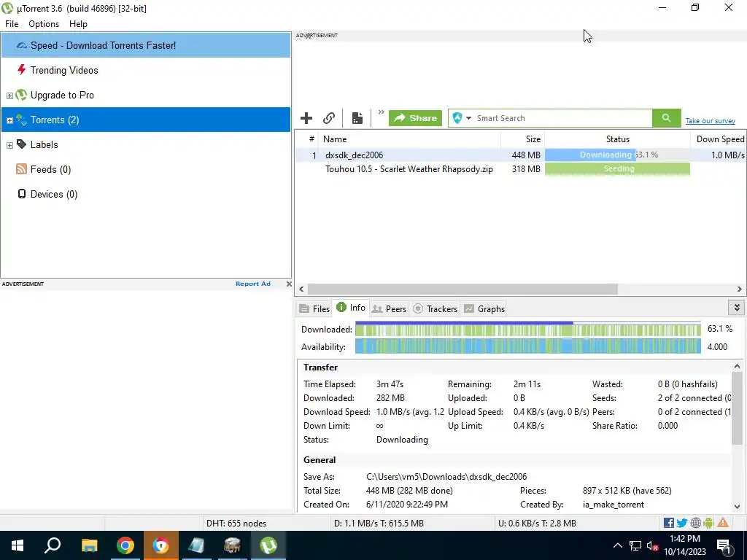Sort by the Size column header

(522, 139)
